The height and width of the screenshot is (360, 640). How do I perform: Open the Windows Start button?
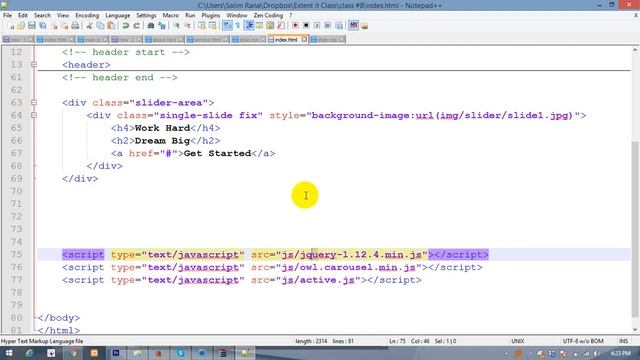tap(8, 353)
